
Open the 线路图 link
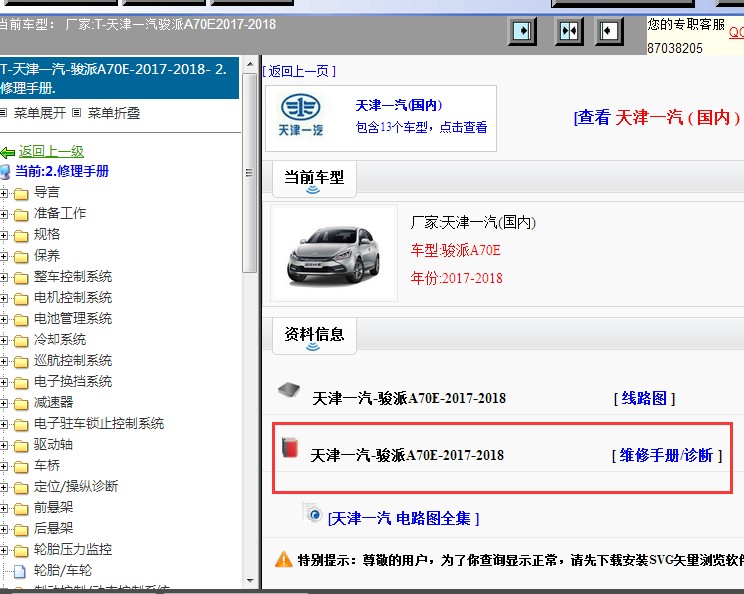pyautogui.click(x=644, y=398)
